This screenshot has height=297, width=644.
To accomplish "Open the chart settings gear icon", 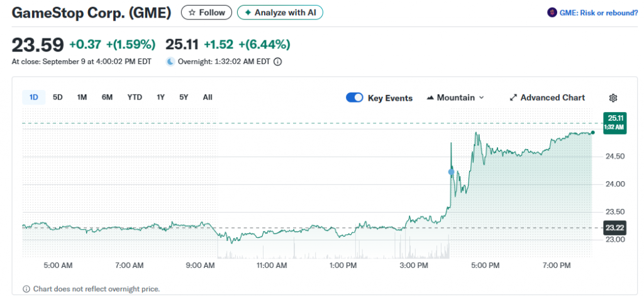I will [613, 98].
